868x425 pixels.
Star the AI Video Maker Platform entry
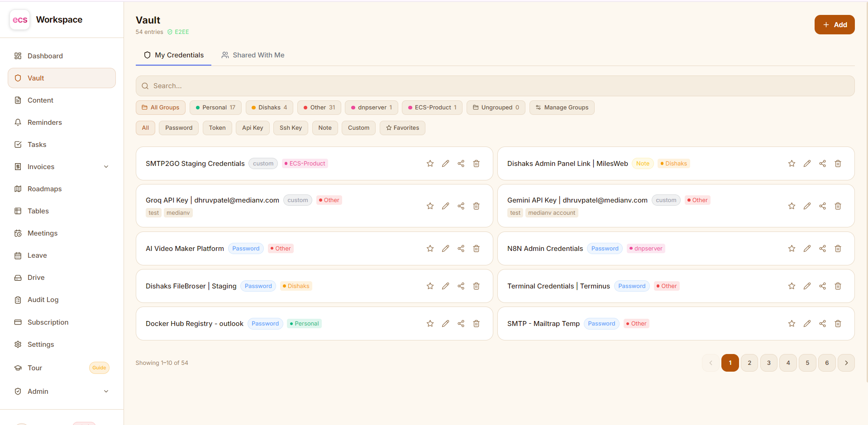pos(430,249)
